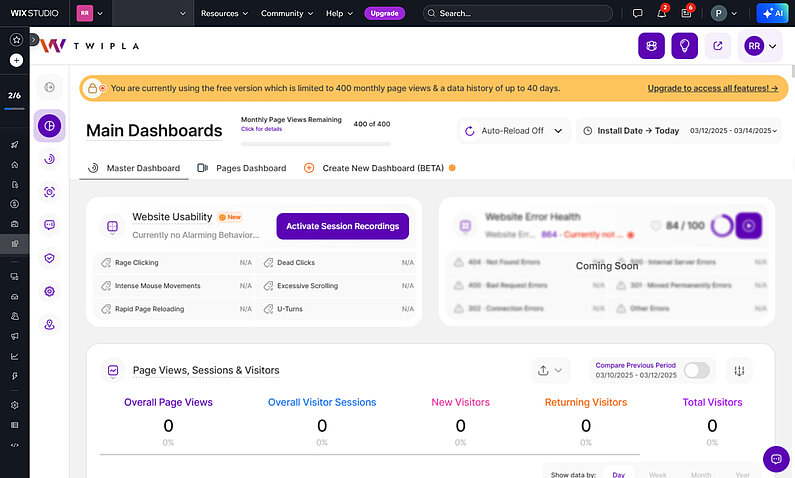
Task: Click the filter sliders icon
Action: pyautogui.click(x=740, y=370)
